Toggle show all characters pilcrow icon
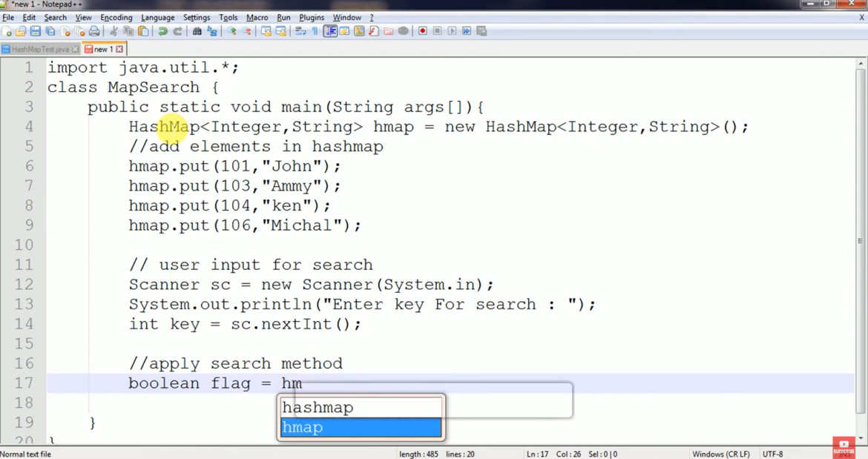868x459 pixels. (x=315, y=31)
